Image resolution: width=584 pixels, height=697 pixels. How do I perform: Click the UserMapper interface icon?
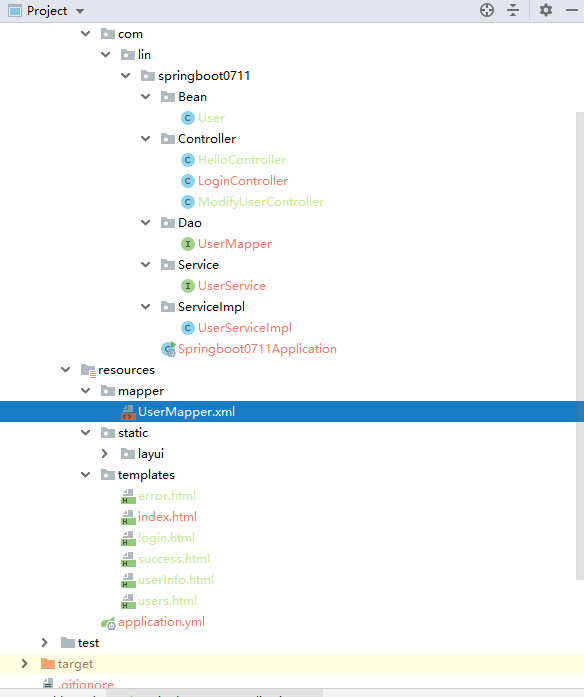click(188, 244)
